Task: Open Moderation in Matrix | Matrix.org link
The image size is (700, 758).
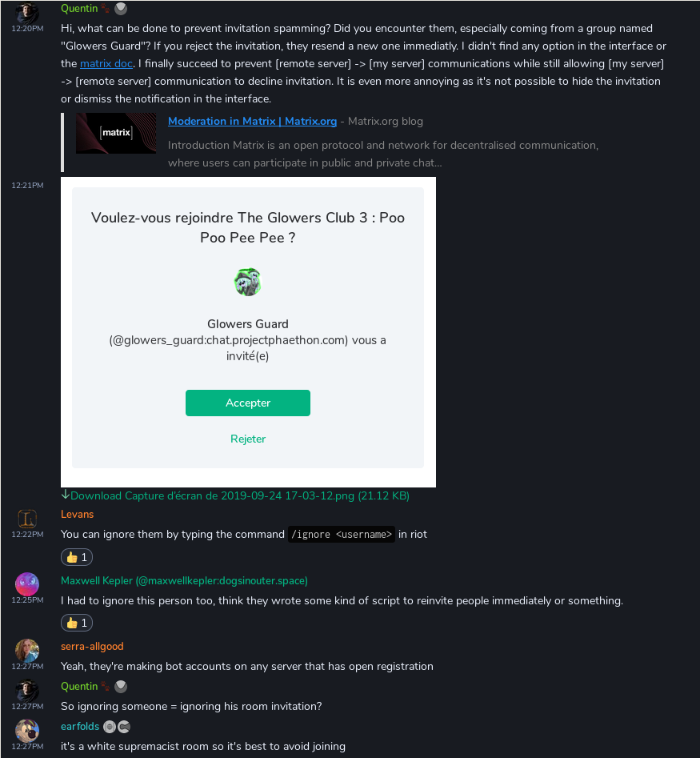Action: [252, 122]
